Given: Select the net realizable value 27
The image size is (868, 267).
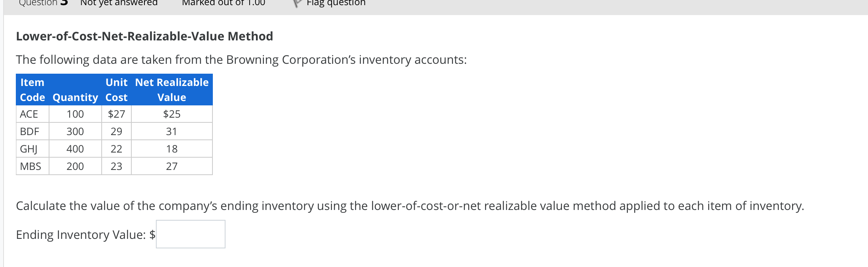Looking at the screenshot, I should pyautogui.click(x=172, y=166).
